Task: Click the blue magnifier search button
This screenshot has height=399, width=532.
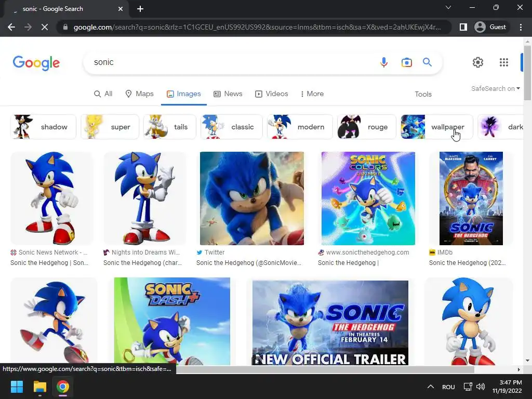Action: click(427, 62)
